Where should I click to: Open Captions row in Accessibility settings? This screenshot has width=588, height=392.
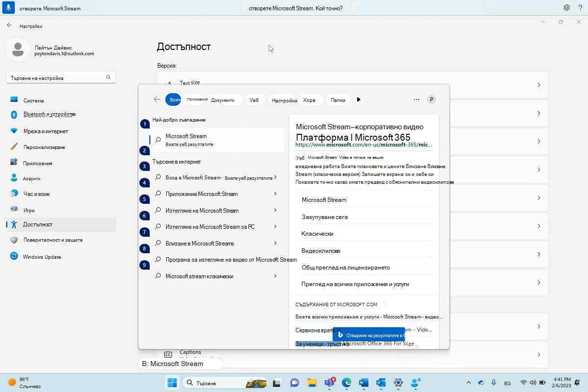(352, 354)
